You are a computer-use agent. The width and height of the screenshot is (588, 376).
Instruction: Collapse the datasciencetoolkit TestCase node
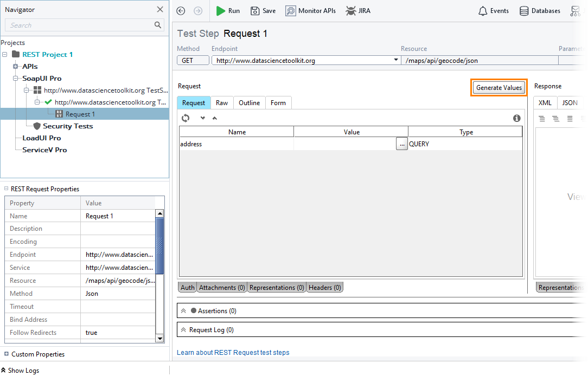37,102
